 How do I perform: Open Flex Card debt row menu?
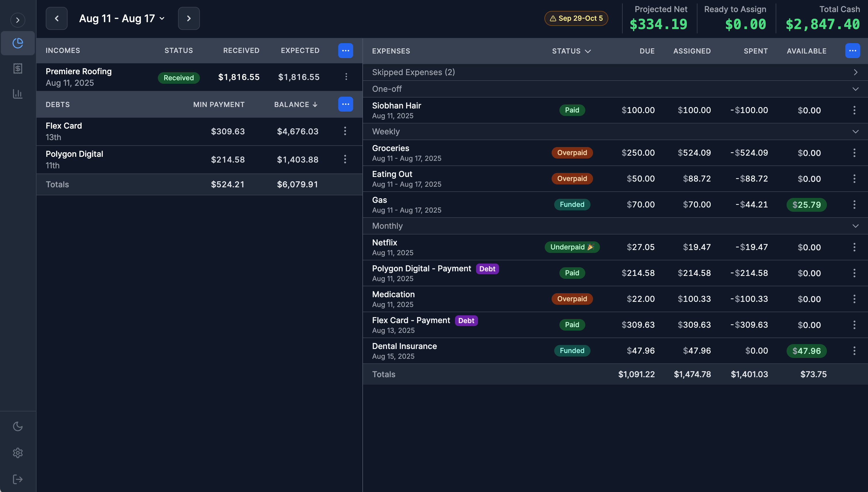345,131
